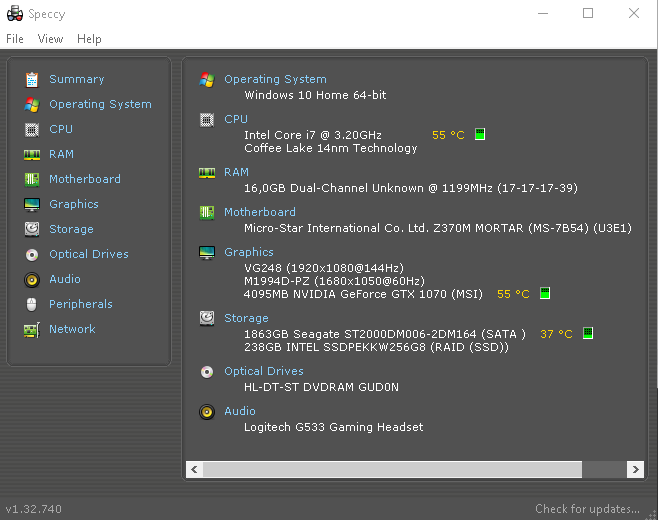Click the horizontal scrollbar thumb
The image size is (658, 520).
(x=392, y=469)
